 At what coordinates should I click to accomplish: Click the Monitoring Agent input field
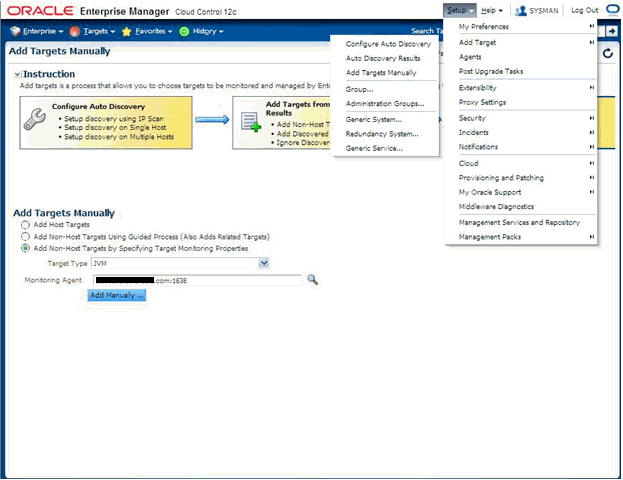(x=197, y=280)
